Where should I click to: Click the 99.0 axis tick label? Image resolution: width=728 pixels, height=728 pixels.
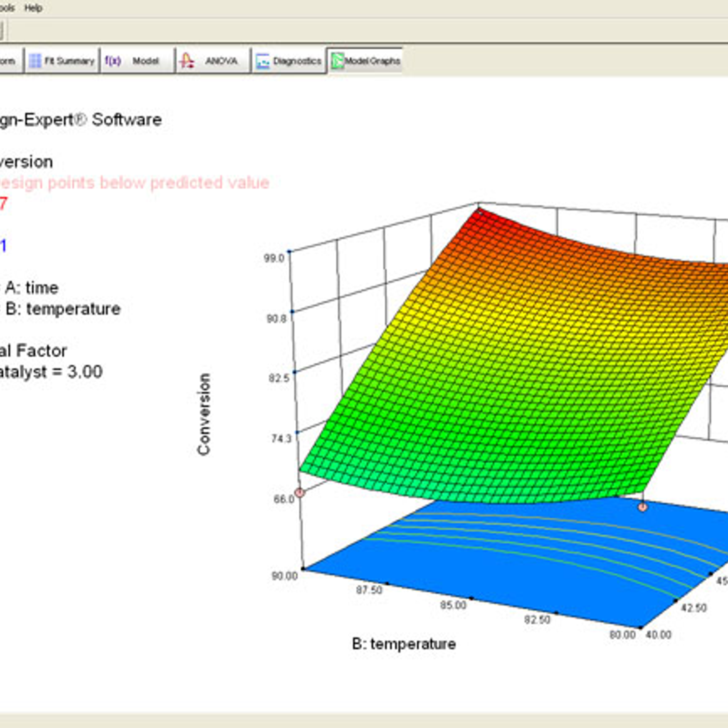pos(274,258)
